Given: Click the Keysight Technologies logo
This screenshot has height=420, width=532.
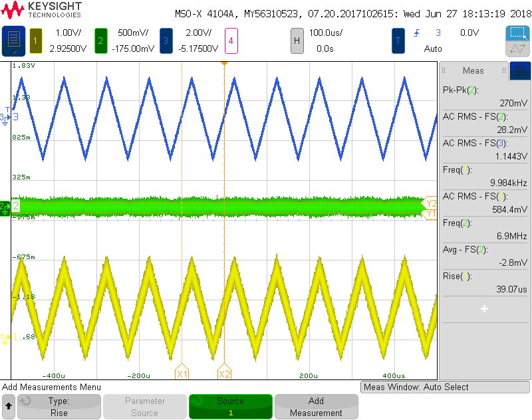Looking at the screenshot, I should pos(41,10).
